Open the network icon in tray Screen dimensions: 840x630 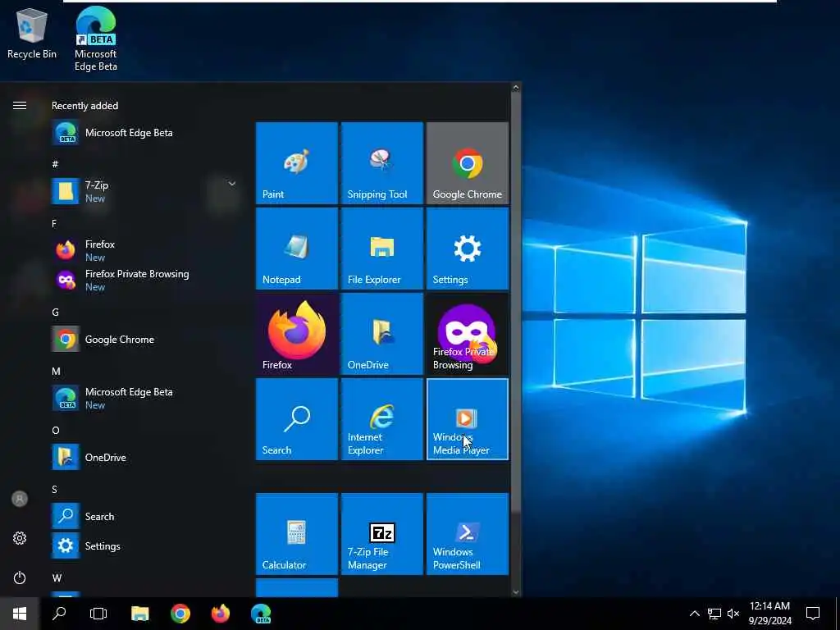coord(714,614)
